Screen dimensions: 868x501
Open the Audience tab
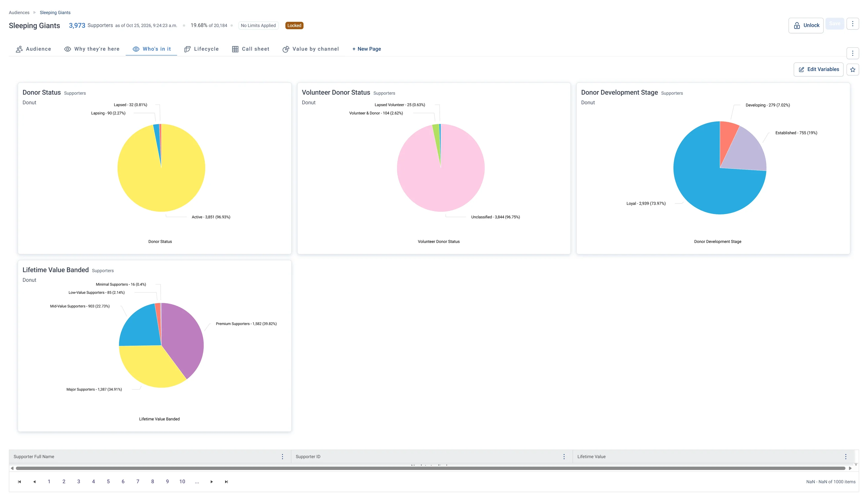[33, 49]
